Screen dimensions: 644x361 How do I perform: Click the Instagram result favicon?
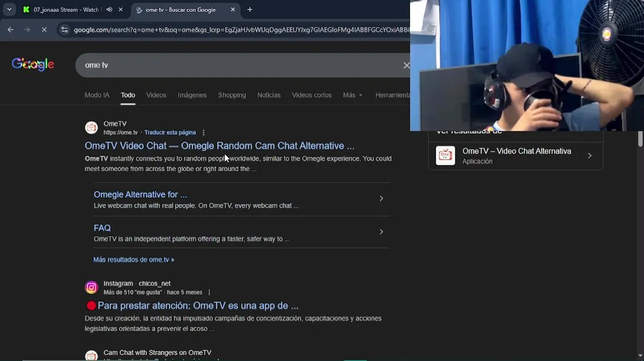(x=91, y=287)
